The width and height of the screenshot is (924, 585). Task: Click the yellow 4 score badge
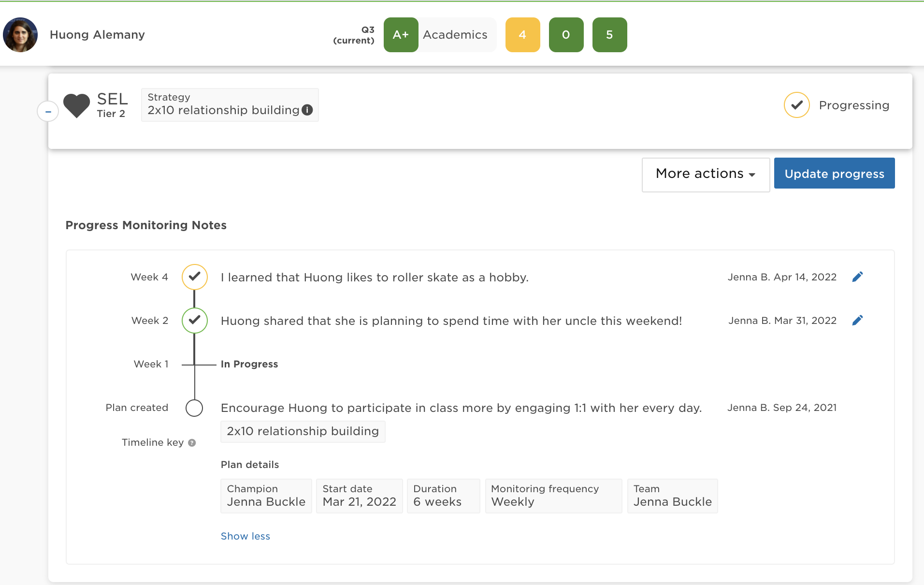point(522,35)
